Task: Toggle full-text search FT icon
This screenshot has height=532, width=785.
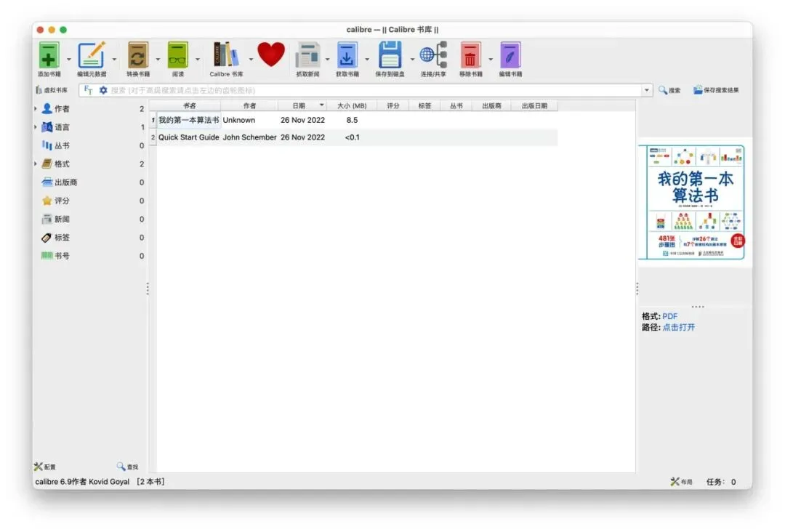Action: 89,90
